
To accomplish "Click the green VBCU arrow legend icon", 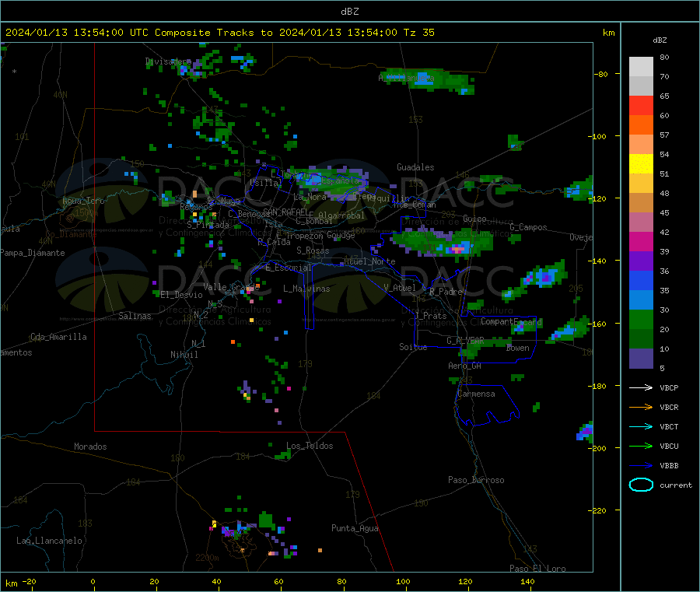I will [641, 446].
